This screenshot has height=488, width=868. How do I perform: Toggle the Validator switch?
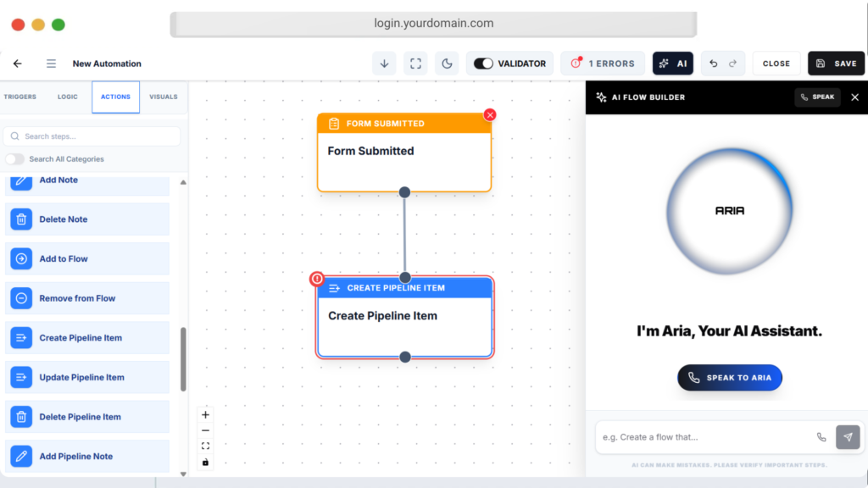pos(483,64)
